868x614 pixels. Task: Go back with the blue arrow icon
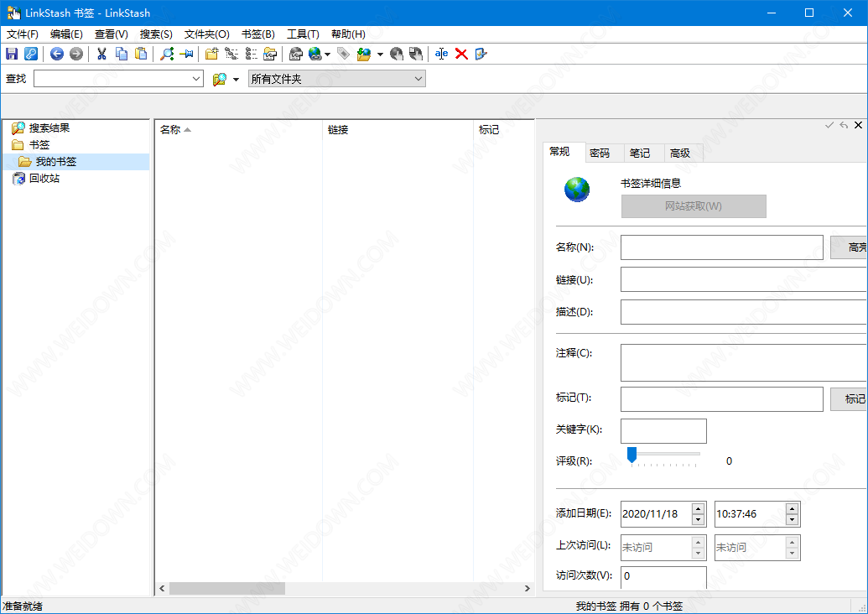click(x=57, y=54)
